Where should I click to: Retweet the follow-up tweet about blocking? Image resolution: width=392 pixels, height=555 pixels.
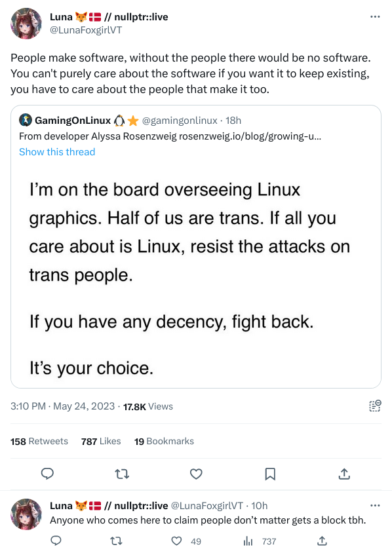(x=116, y=541)
